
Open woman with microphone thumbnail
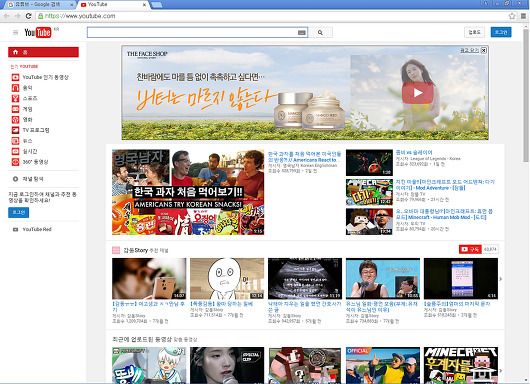[383, 279]
